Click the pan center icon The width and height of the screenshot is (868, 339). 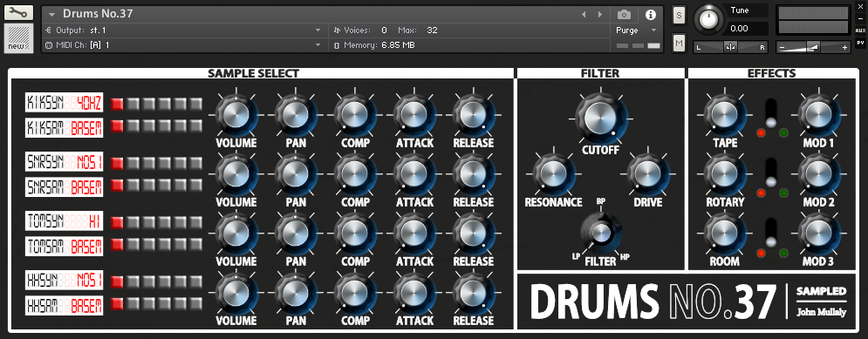click(x=731, y=48)
